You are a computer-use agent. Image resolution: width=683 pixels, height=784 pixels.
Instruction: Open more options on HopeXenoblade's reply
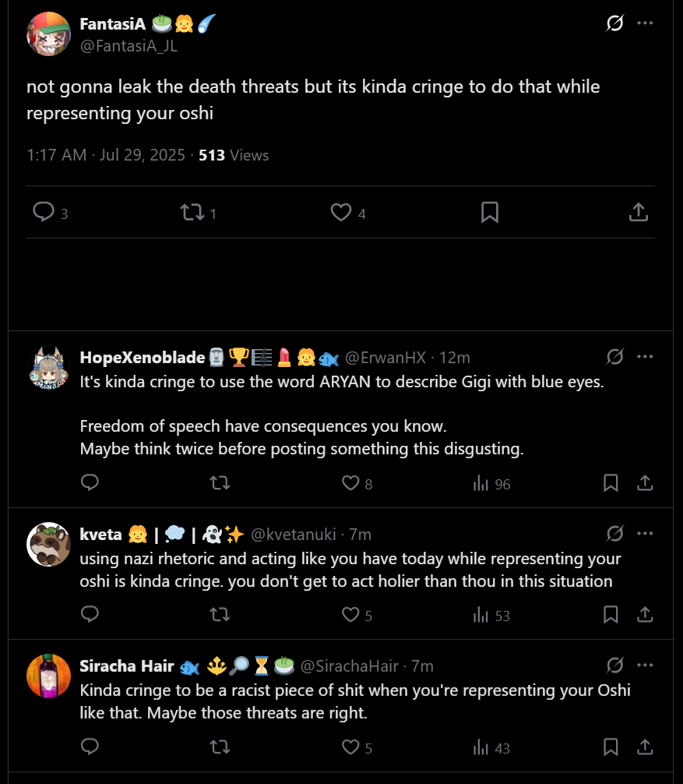point(645,357)
